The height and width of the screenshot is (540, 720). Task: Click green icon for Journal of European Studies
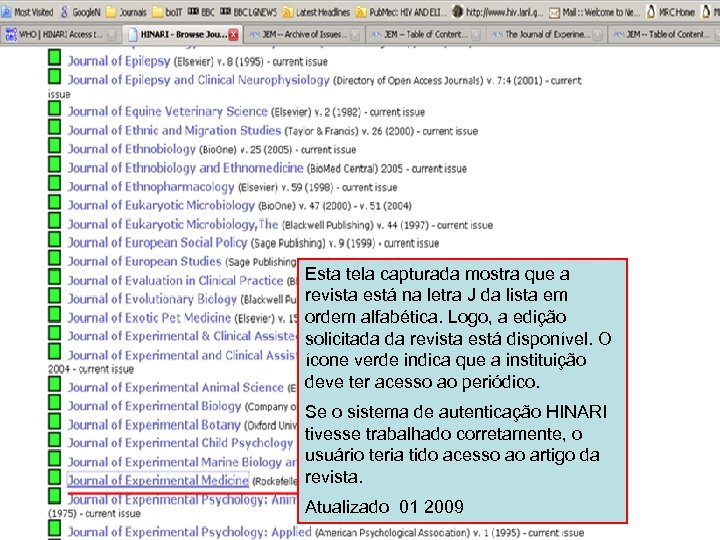[x=55, y=258]
